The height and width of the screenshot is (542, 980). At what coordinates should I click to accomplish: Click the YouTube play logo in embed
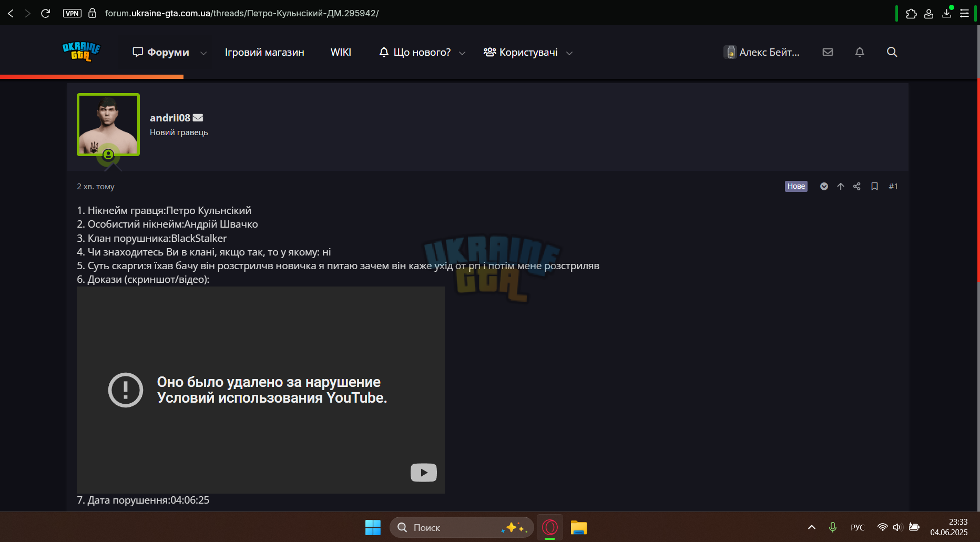(424, 472)
